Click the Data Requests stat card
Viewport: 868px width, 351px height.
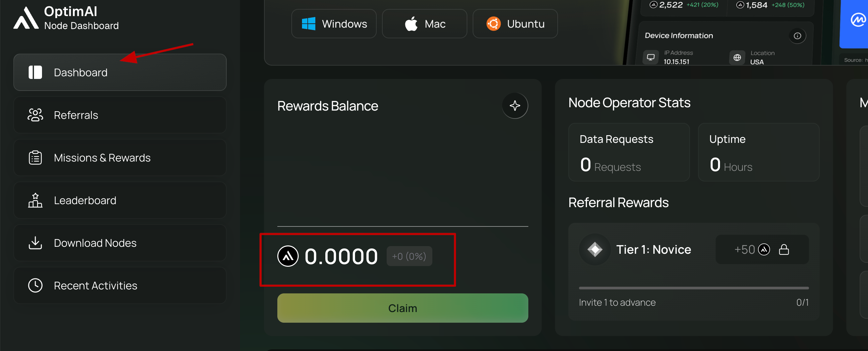pyautogui.click(x=629, y=153)
